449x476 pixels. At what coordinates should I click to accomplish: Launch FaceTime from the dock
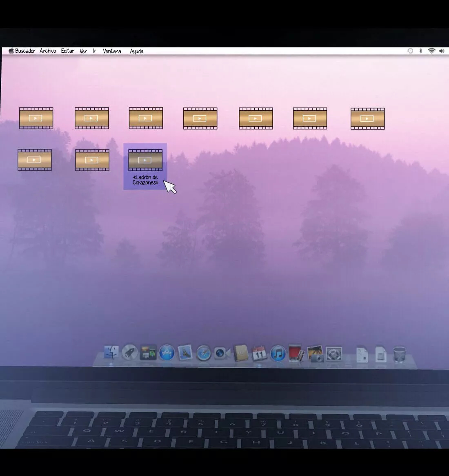[222, 353]
